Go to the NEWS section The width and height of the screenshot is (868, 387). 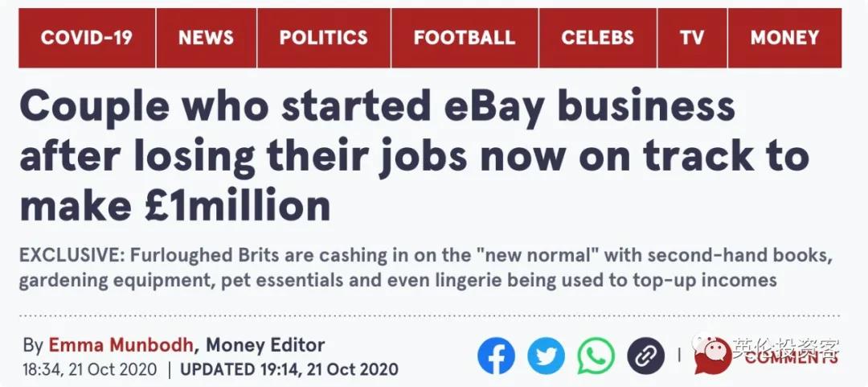click(207, 38)
